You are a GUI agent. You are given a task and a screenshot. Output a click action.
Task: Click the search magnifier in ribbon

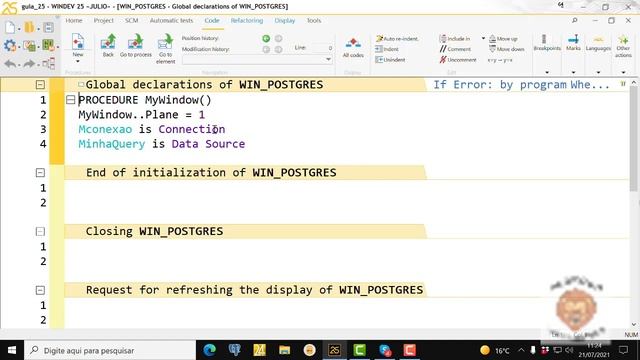pos(575,20)
